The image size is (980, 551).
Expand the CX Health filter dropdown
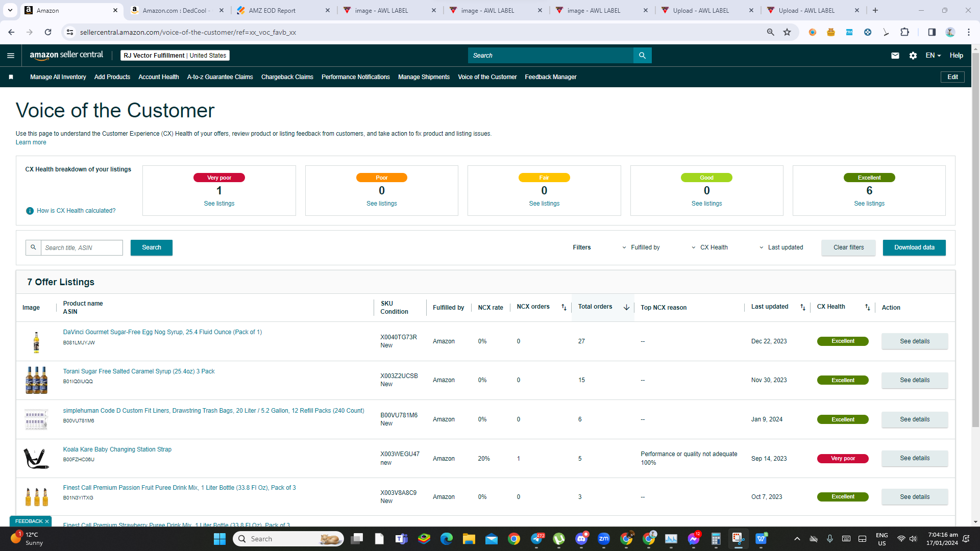pos(709,247)
